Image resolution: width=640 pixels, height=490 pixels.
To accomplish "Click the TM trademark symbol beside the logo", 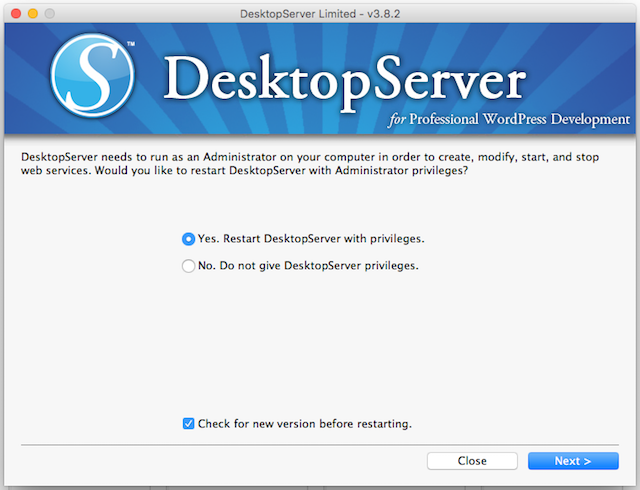I will tap(131, 46).
